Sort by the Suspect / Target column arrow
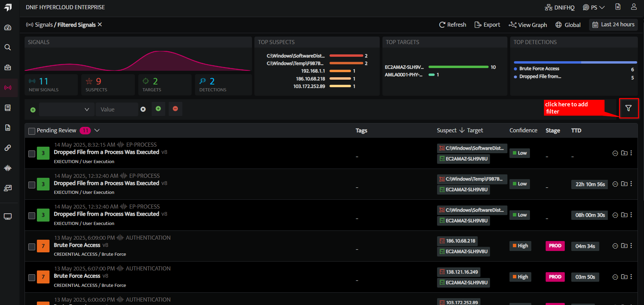 point(462,130)
